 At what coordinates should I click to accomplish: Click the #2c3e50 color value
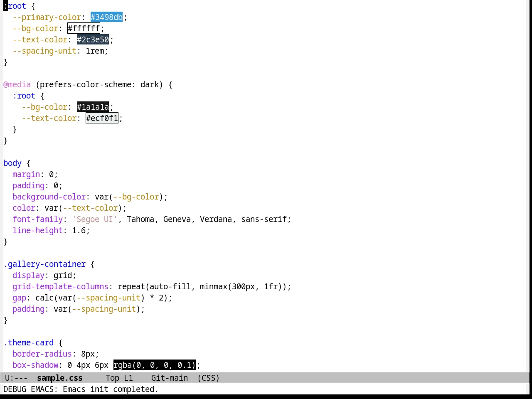(93, 39)
